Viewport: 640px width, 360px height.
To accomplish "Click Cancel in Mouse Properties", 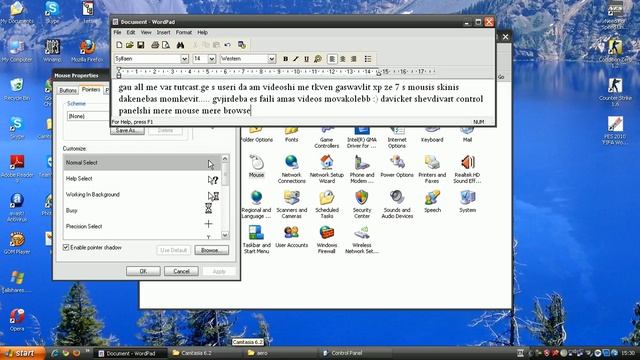I will tap(181, 271).
